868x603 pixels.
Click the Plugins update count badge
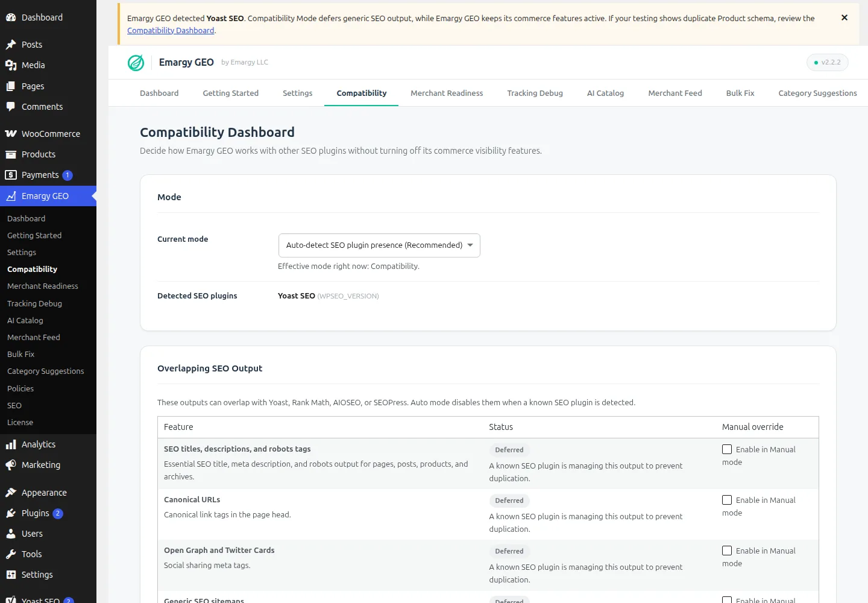(x=58, y=514)
